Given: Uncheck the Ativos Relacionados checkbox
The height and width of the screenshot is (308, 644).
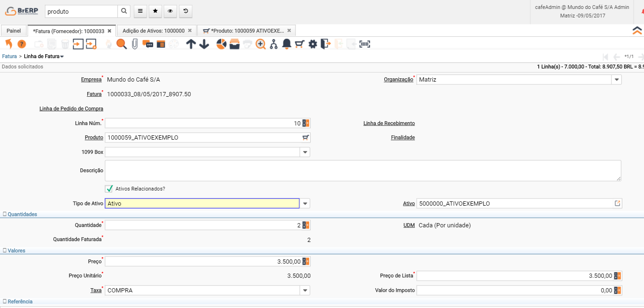Looking at the screenshot, I should click(109, 189).
